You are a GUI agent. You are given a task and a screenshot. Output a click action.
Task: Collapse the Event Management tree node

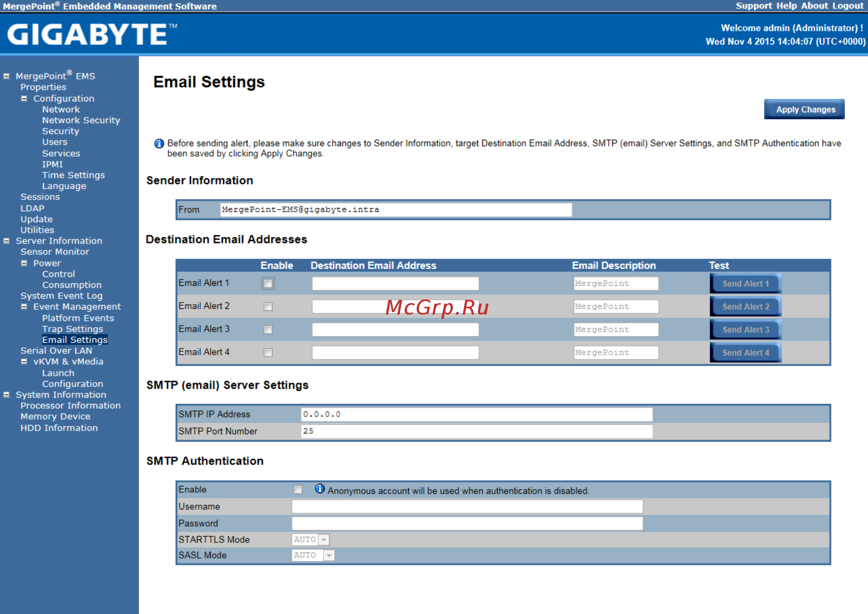[x=24, y=307]
